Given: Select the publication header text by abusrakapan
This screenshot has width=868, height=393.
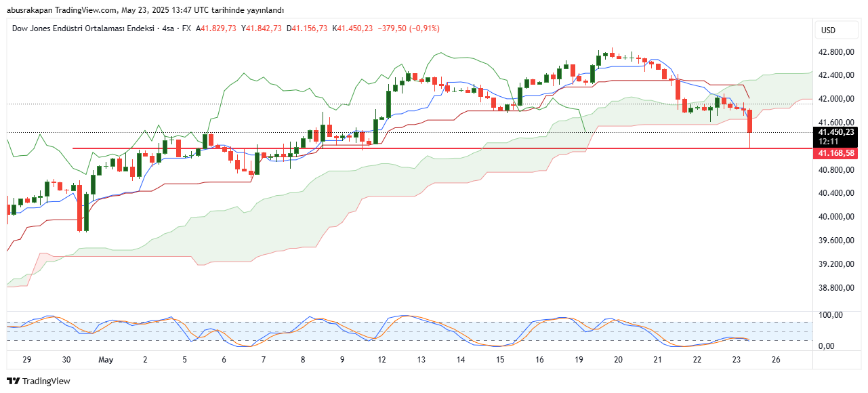Looking at the screenshot, I should tap(145, 10).
